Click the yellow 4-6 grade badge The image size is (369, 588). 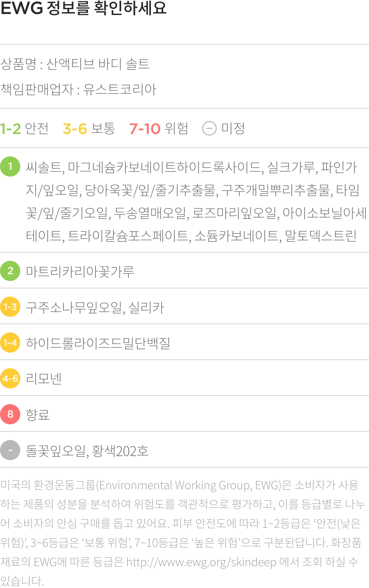click(10, 378)
